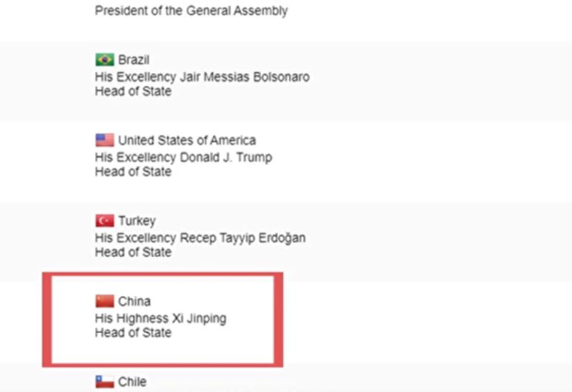Click His Excellency Donald J. Trump

183,157
